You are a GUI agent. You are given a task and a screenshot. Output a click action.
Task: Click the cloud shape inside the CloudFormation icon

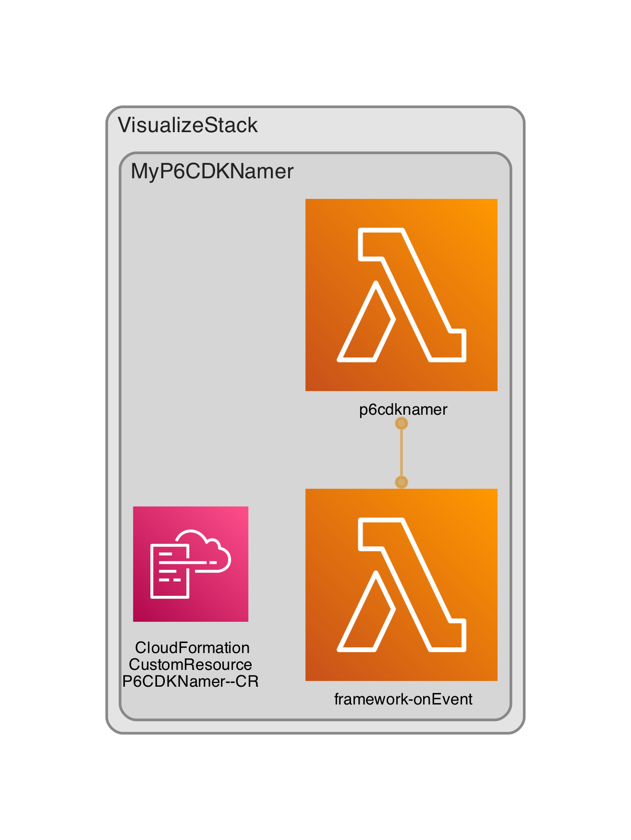206,551
